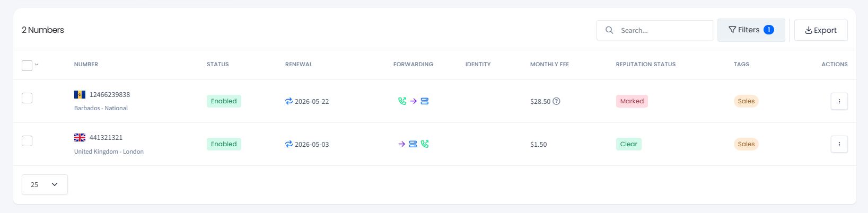The width and height of the screenshot is (868, 213).
Task: Export the numbers list
Action: click(821, 30)
